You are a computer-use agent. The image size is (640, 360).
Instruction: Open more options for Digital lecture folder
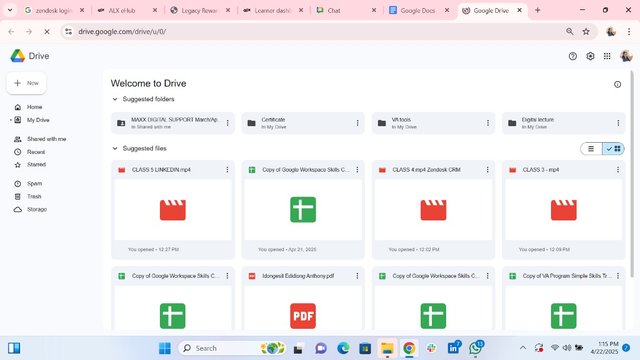coord(618,123)
